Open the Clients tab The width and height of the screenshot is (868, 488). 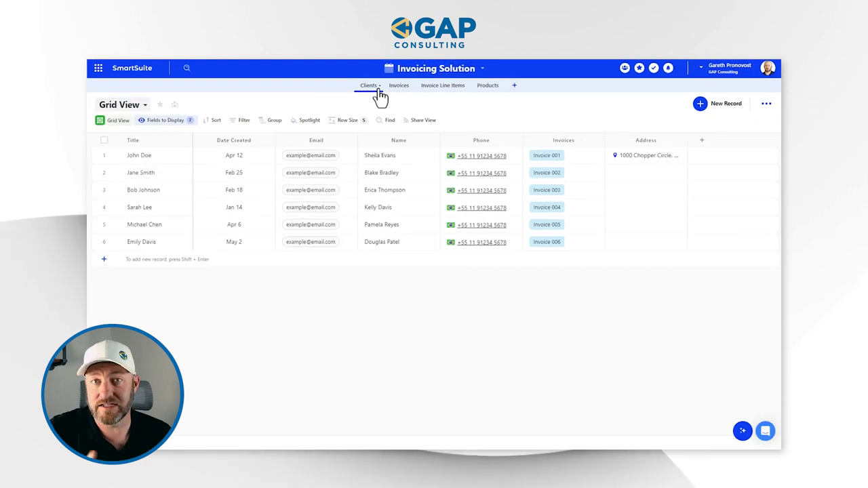pos(368,85)
